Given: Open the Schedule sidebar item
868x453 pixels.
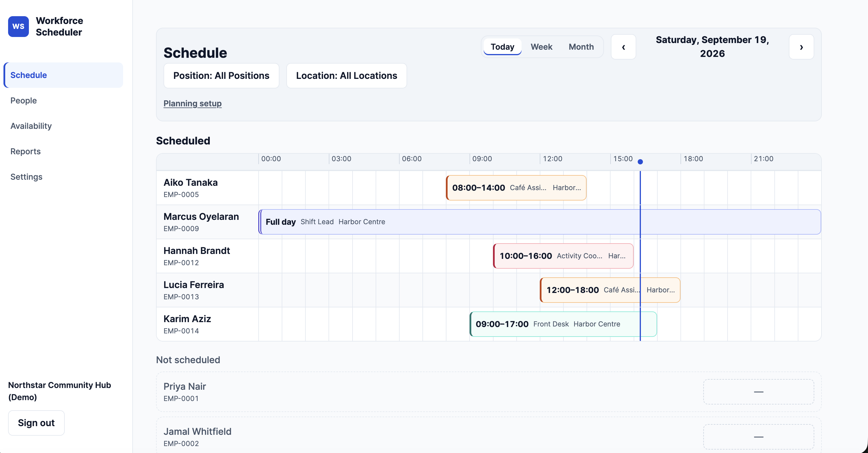Looking at the screenshot, I should click(x=63, y=75).
